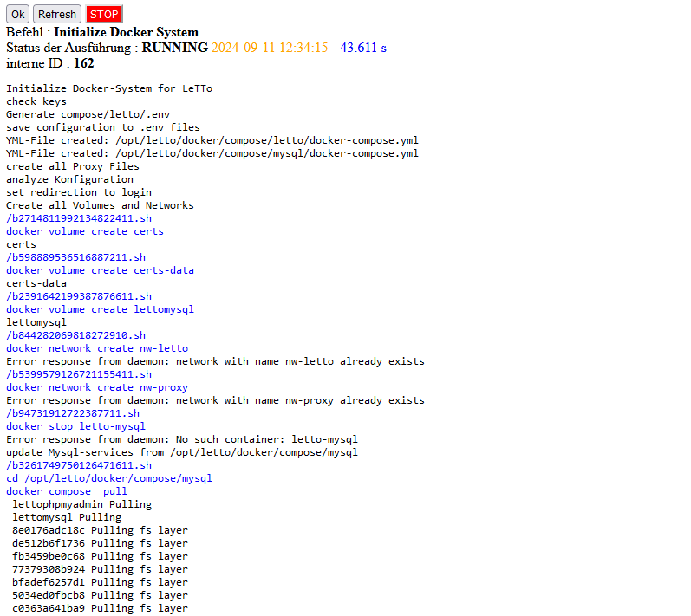Click the orange start timestamp 2024-09-11 12:34:15
The image size is (691, 616).
click(270, 48)
